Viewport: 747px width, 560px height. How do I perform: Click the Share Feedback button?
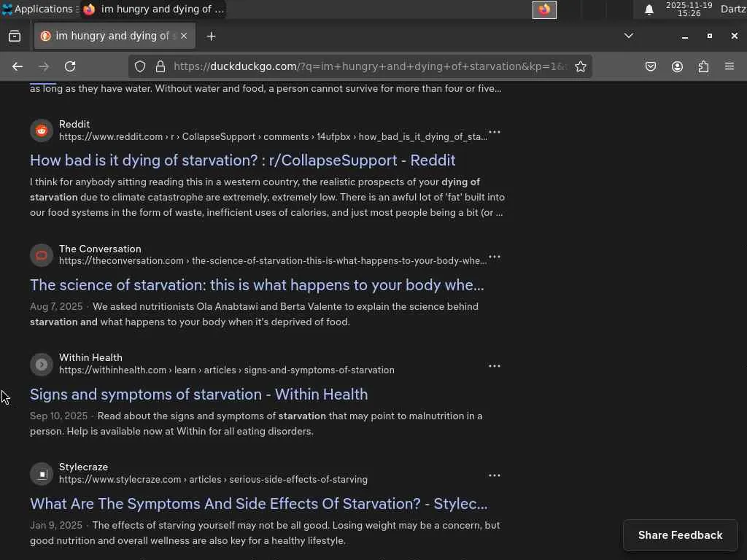[680, 535]
